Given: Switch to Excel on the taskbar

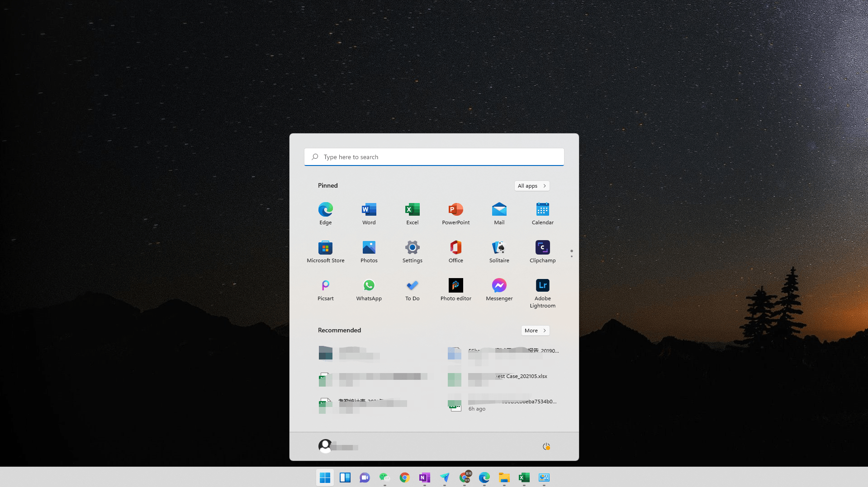Looking at the screenshot, I should 524,478.
